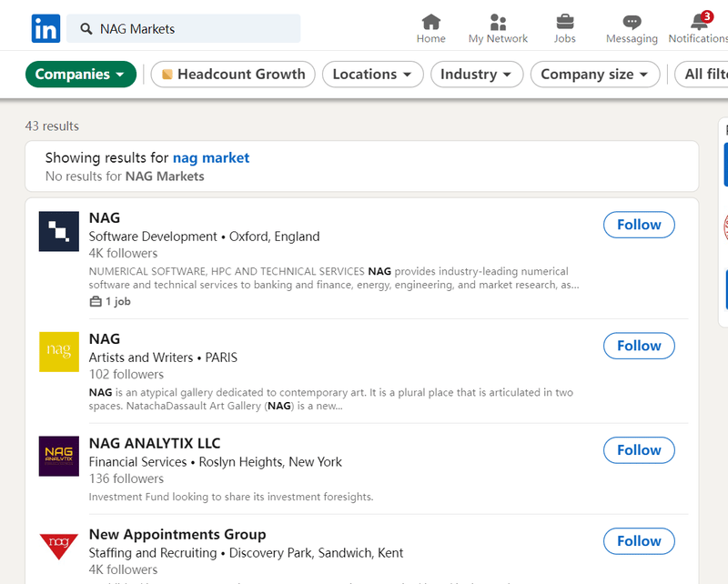The image size is (728, 584).
Task: Expand the Company size dropdown
Action: click(x=595, y=75)
